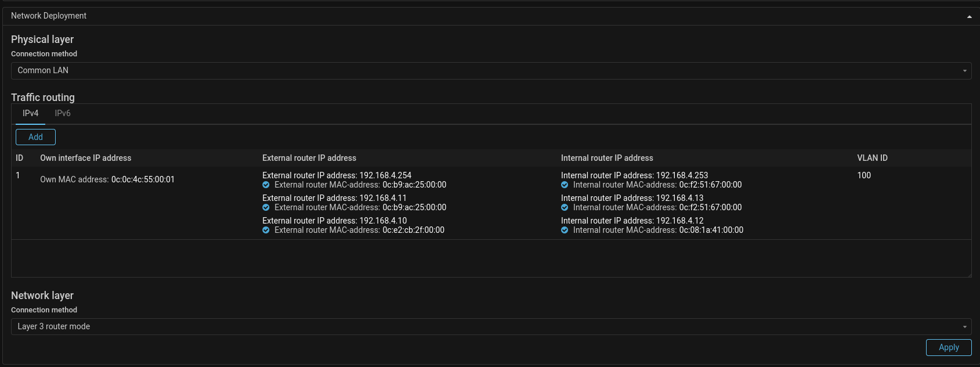The image size is (980, 367).
Task: Click the Internal router IP address column header
Action: coord(607,158)
